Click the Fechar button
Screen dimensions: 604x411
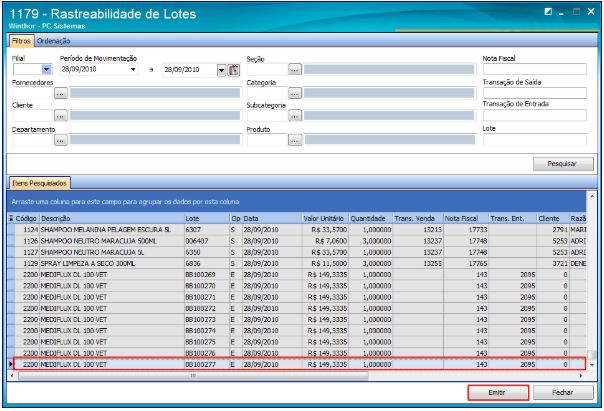click(x=563, y=393)
